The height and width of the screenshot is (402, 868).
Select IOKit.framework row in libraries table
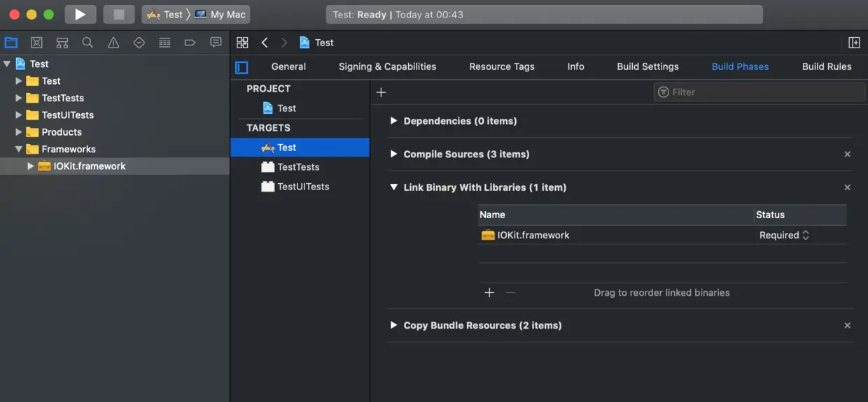pos(662,235)
